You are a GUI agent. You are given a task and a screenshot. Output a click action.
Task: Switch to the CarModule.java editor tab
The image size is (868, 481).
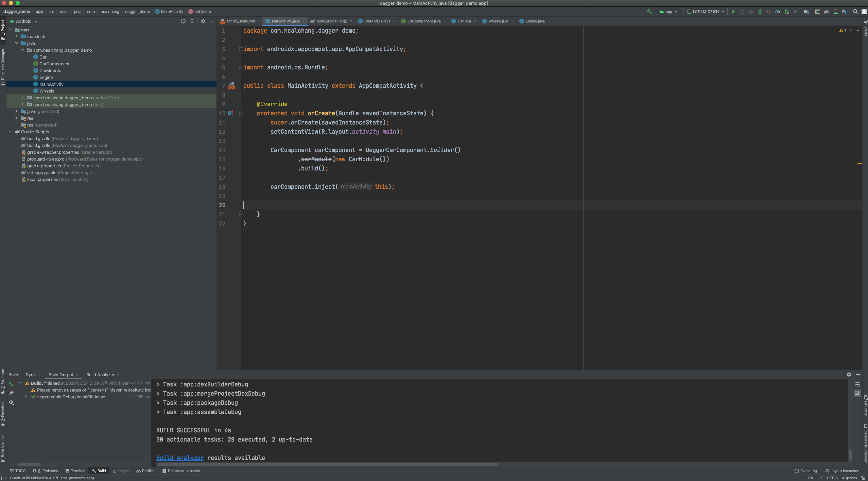click(x=377, y=21)
